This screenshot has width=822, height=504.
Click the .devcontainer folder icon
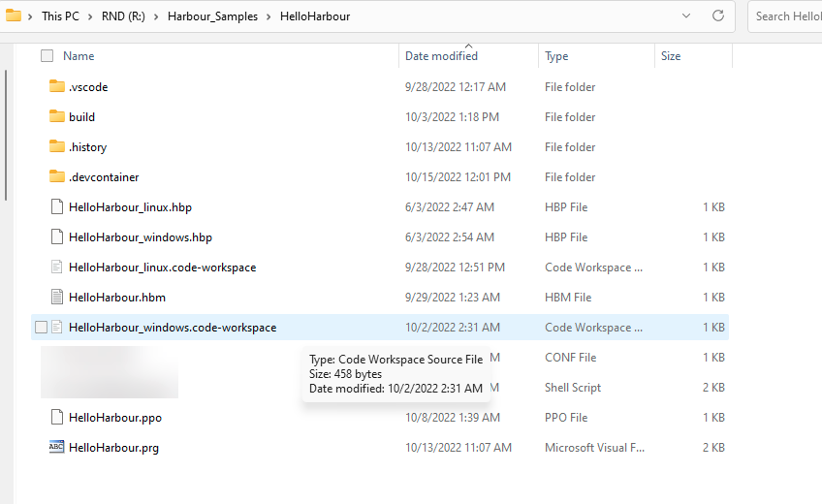pos(56,177)
